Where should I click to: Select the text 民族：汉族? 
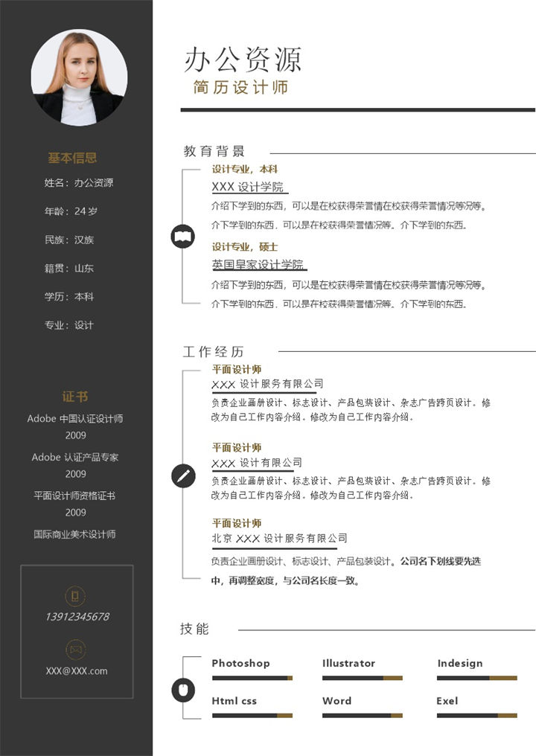click(x=69, y=240)
